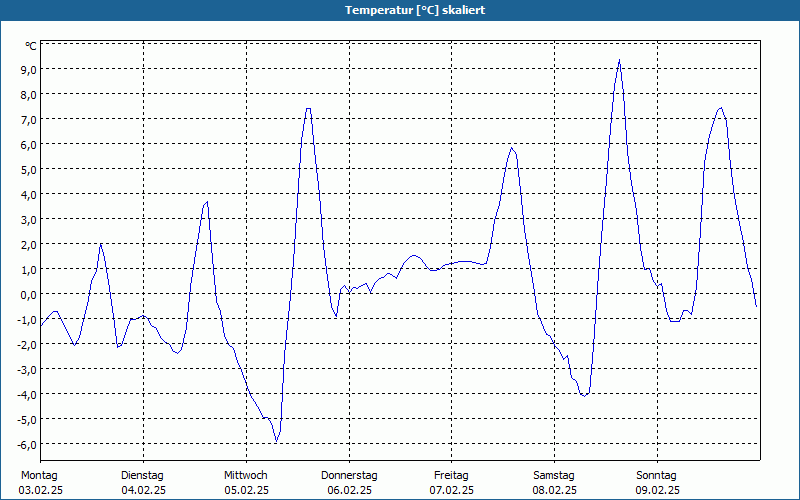
Task: Click the date 07.02.25
Action: pos(452,491)
